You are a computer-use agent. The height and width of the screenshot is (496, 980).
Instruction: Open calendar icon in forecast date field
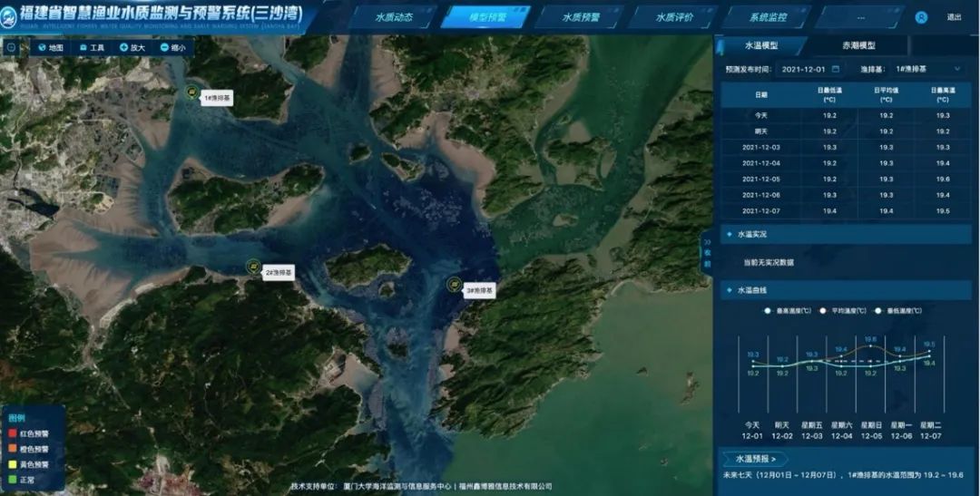click(x=835, y=69)
